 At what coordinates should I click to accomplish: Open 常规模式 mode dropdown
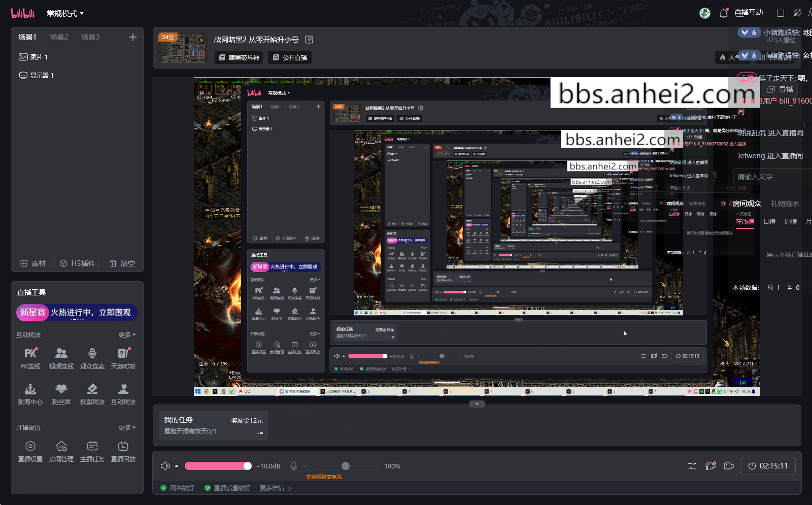click(x=65, y=14)
